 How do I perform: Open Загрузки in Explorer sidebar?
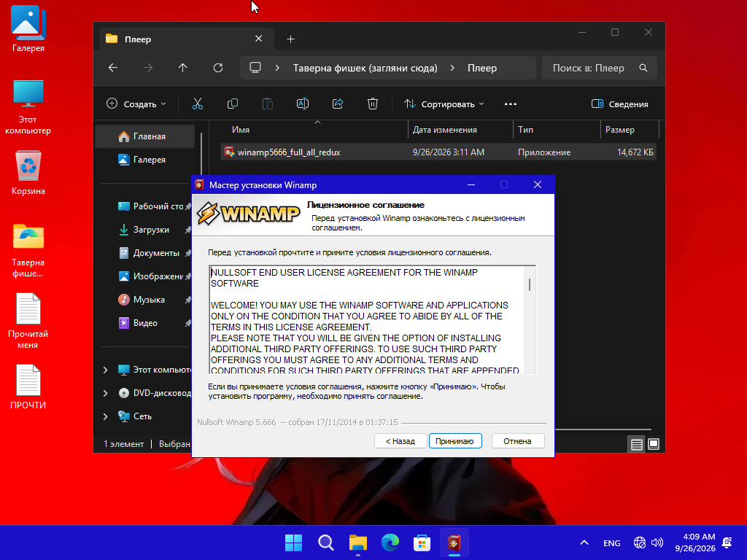145,230
